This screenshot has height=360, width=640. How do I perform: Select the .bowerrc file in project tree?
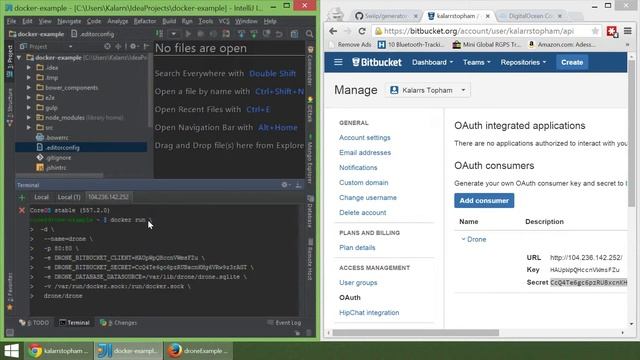point(53,138)
